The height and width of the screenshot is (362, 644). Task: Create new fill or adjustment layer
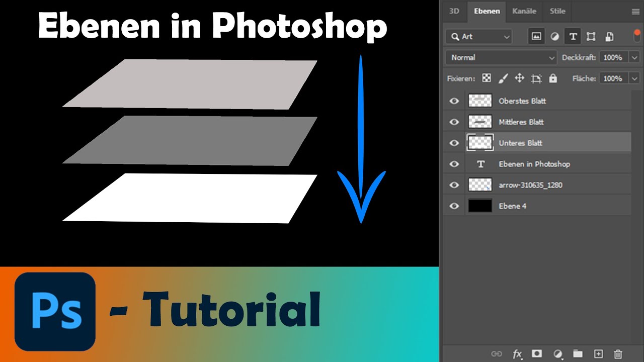(557, 354)
